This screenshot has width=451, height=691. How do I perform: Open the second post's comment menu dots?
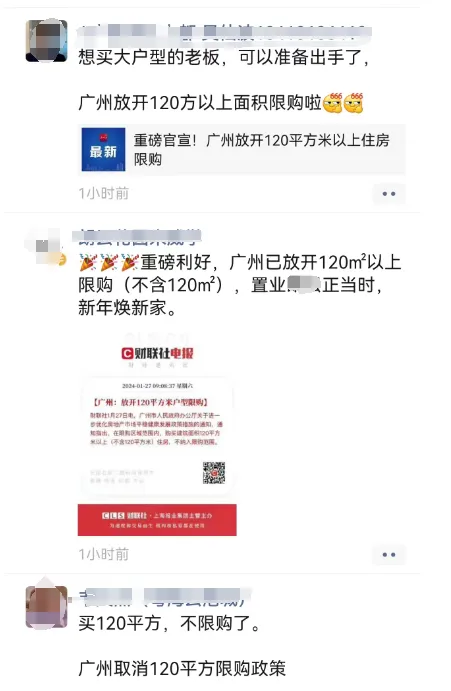point(388,554)
